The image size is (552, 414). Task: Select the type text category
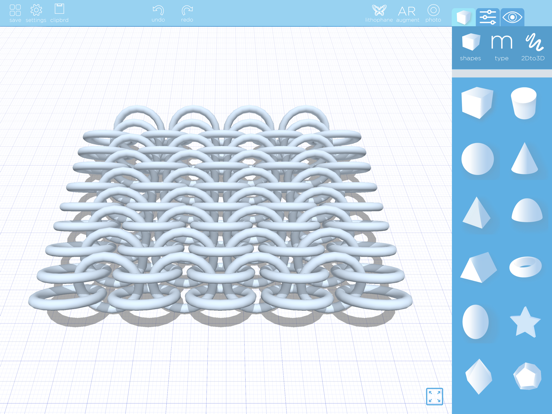point(502,47)
